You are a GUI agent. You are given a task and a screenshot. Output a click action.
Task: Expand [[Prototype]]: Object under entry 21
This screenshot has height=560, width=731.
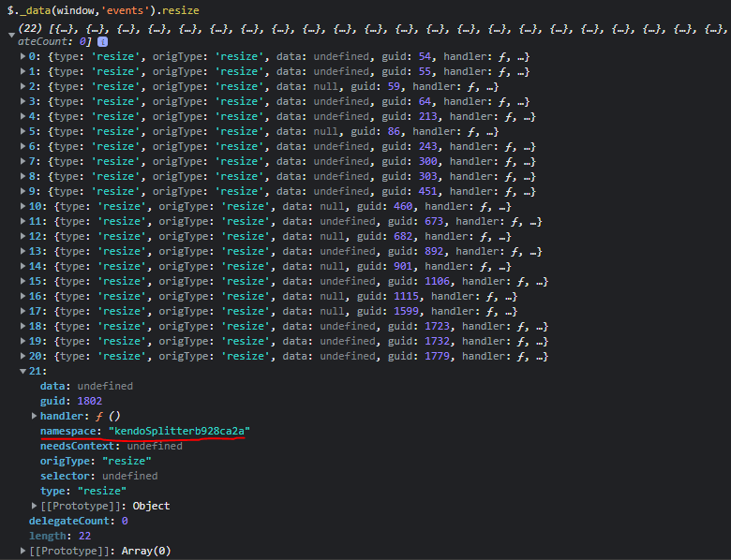pos(34,506)
